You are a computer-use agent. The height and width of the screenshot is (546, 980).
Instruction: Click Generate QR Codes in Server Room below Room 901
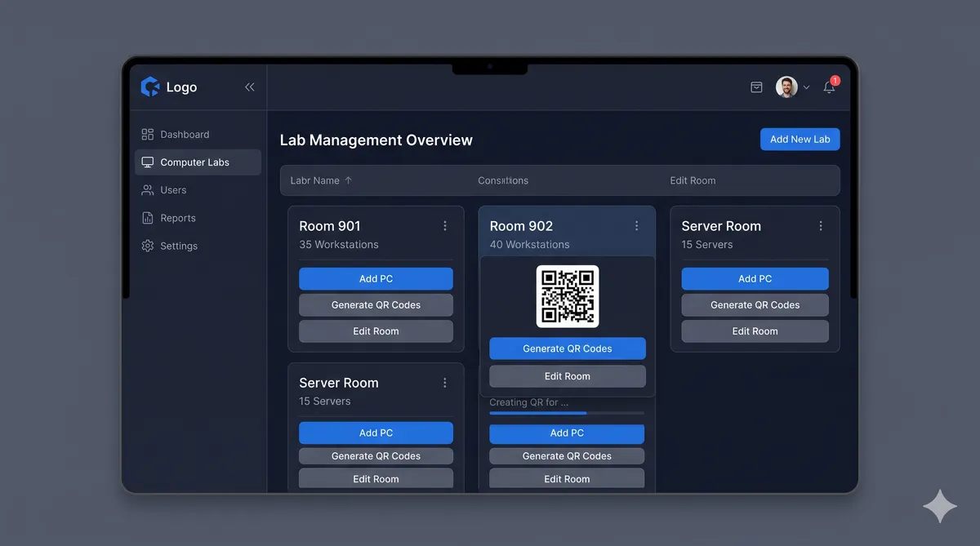[x=376, y=456]
